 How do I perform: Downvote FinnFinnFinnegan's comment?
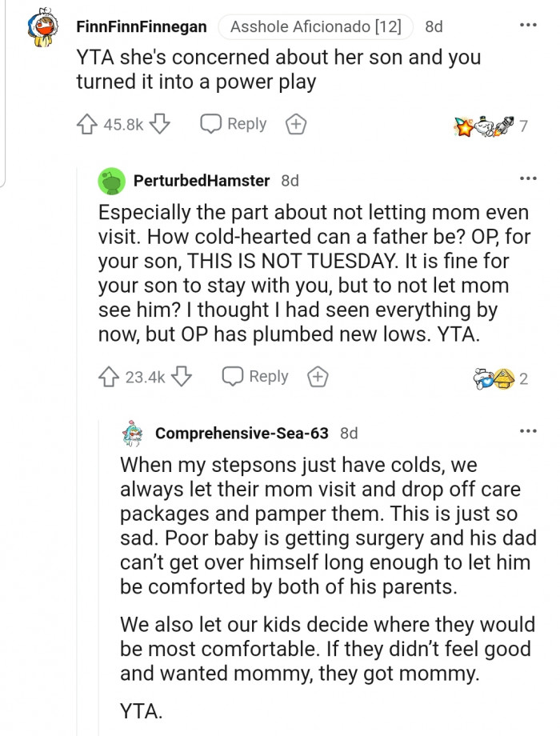(160, 124)
